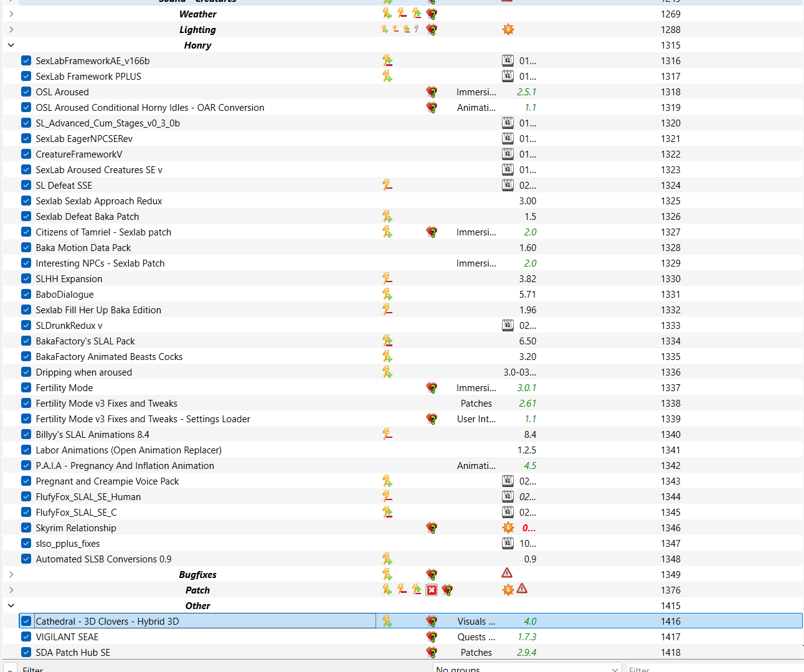
Task: Click the red X invalid flag on Patch separator
Action: (432, 590)
